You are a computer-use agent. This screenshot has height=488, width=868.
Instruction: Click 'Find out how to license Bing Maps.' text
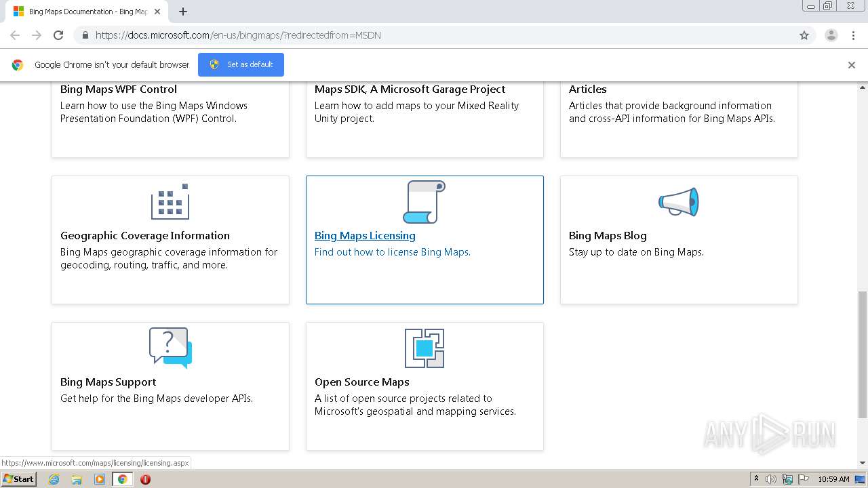coord(393,252)
